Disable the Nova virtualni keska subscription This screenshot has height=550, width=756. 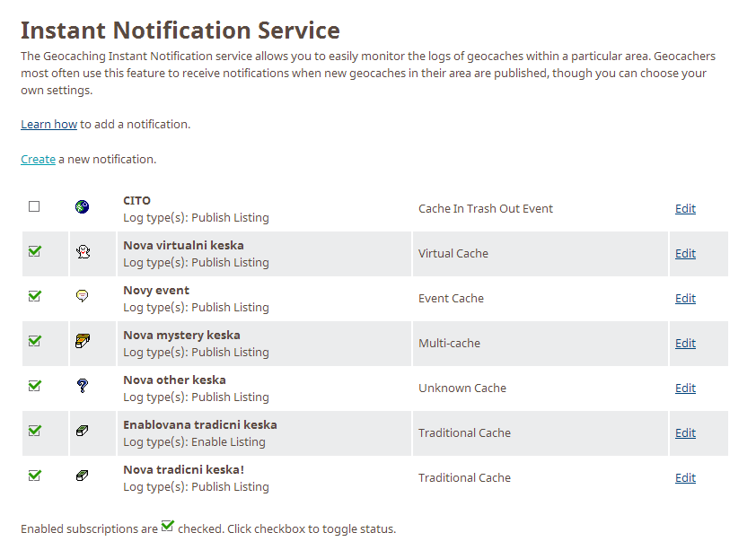pos(35,251)
